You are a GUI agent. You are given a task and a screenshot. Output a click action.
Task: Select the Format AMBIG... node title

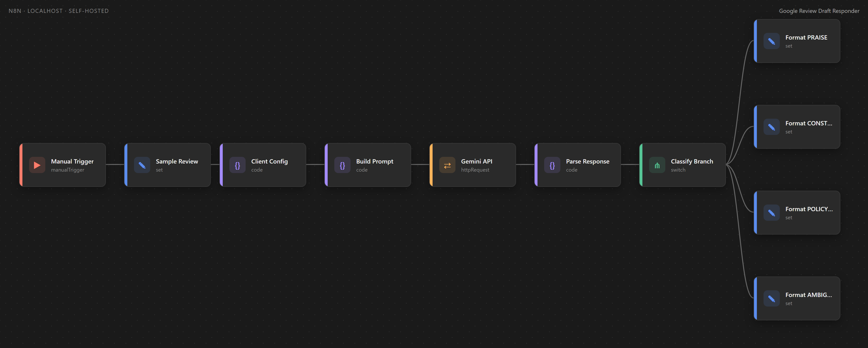pyautogui.click(x=808, y=295)
